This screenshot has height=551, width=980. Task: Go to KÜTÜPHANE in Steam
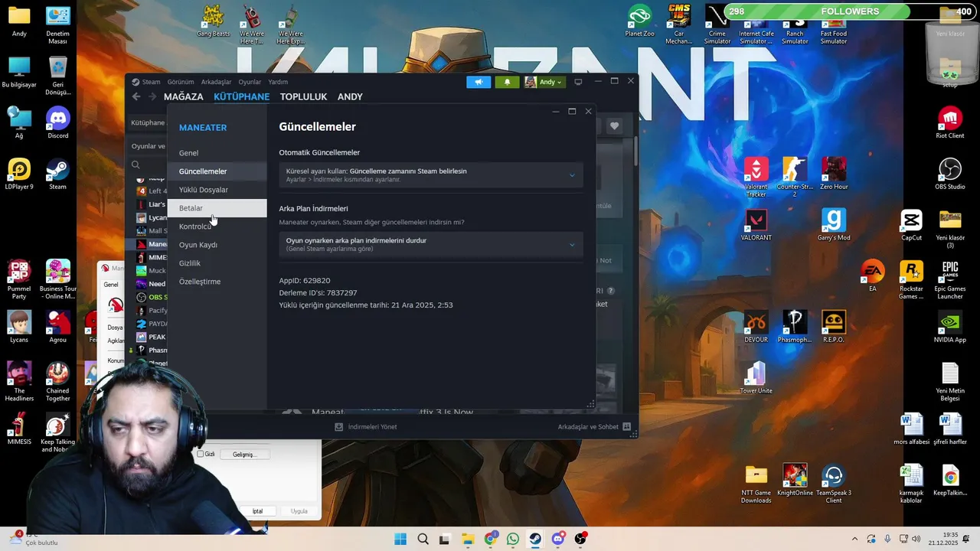[241, 97]
